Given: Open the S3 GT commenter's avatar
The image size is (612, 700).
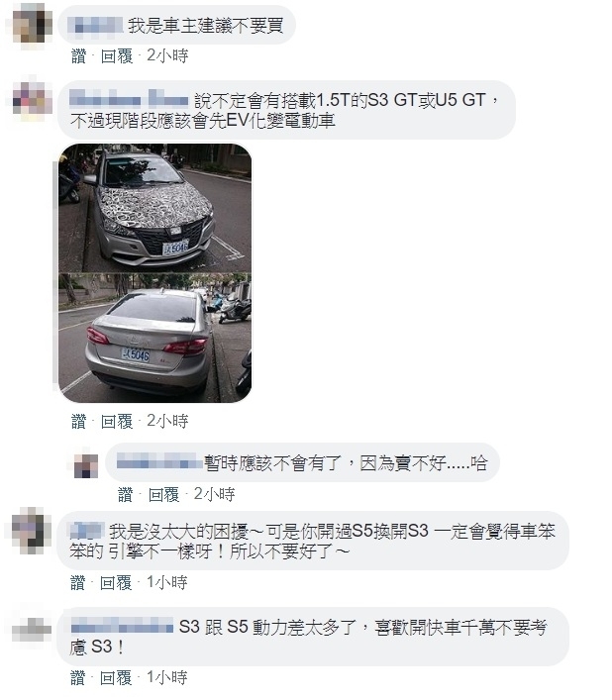Looking at the screenshot, I should (x=32, y=100).
